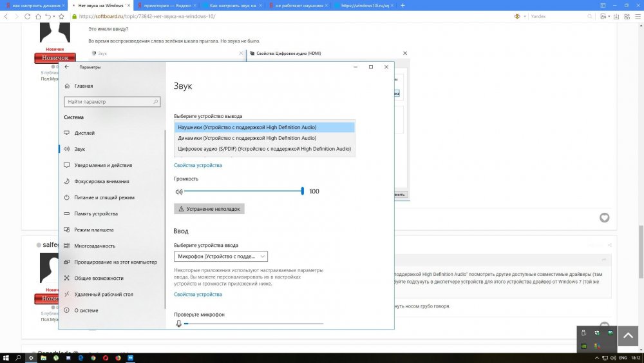Open Дисплей in settings sidebar

point(84,133)
